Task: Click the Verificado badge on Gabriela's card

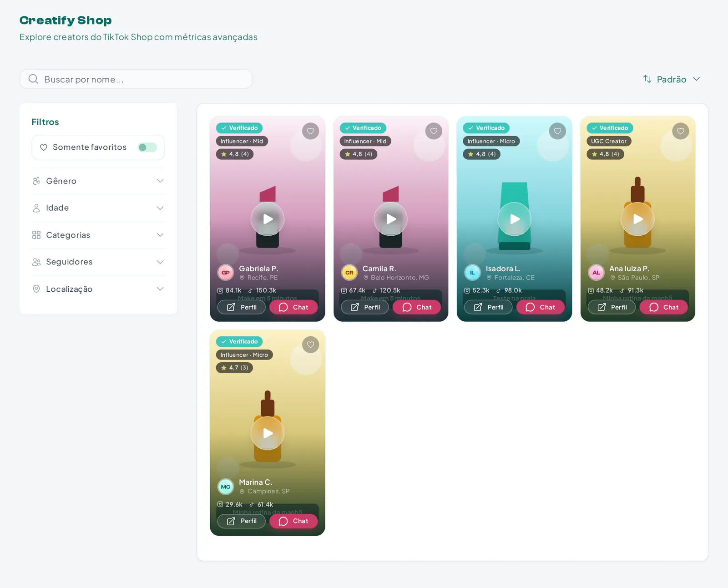Action: 239,128
